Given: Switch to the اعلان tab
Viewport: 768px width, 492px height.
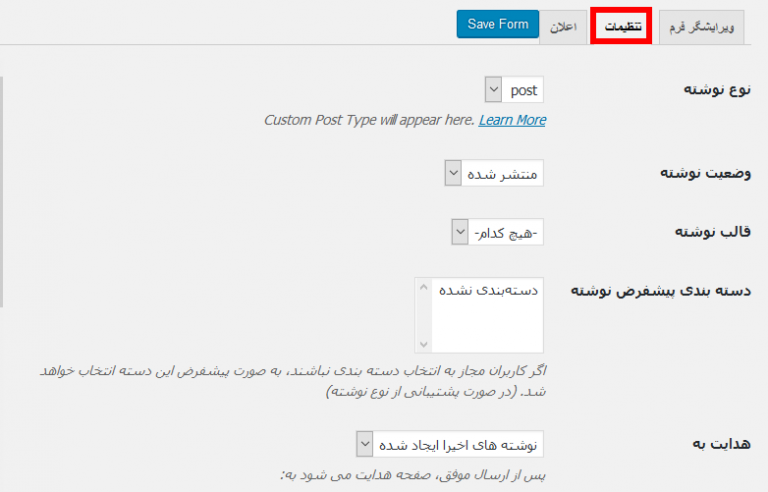Looking at the screenshot, I should pos(563,27).
